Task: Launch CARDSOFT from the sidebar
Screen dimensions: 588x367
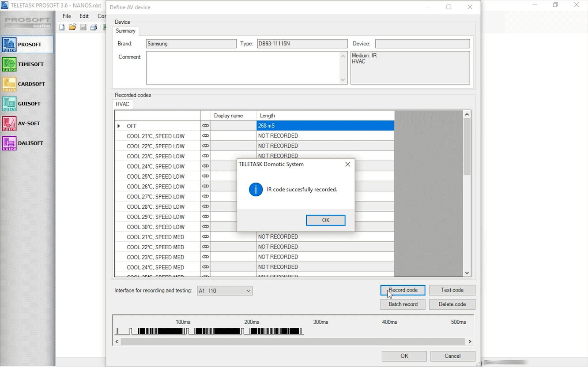Action: 9,84
